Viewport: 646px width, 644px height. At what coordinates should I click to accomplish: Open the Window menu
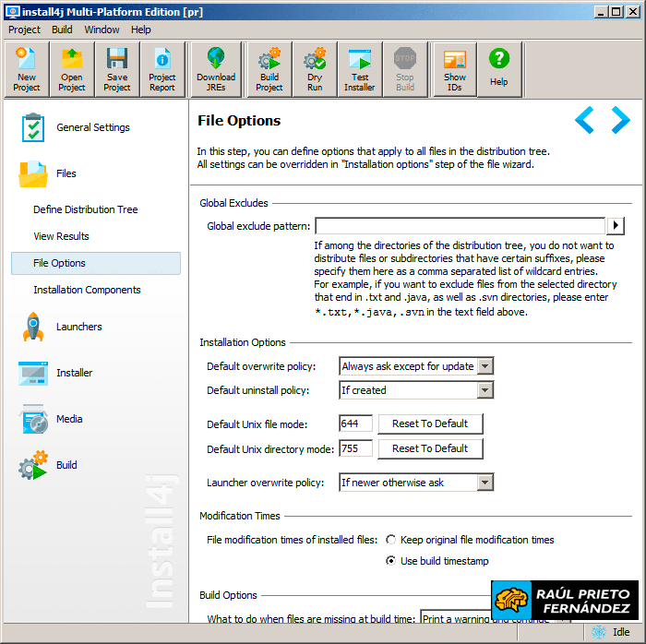pos(102,30)
